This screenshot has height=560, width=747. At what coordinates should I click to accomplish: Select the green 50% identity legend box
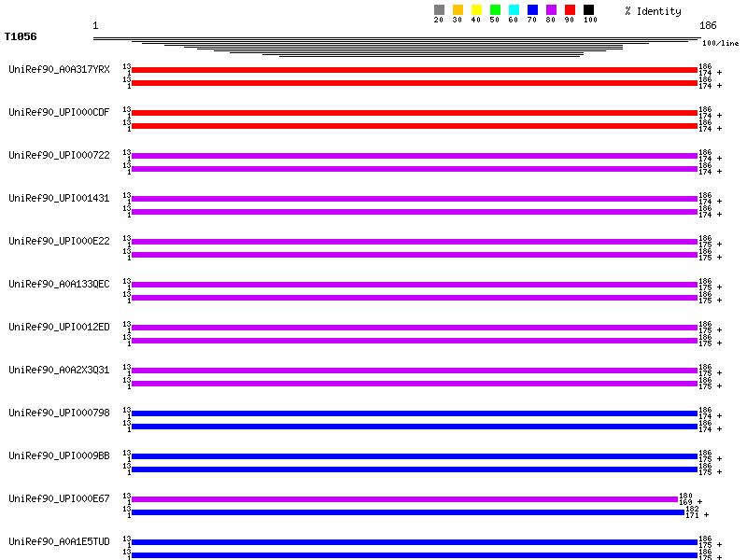tap(495, 10)
